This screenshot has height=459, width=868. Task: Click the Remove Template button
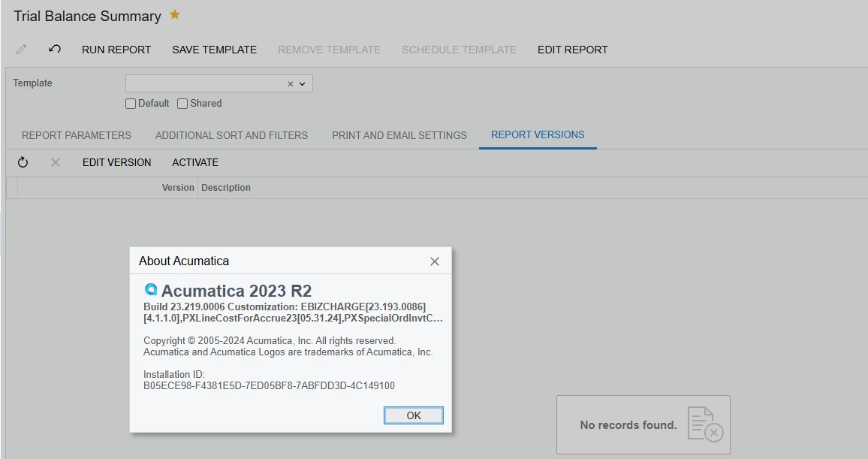click(x=330, y=50)
